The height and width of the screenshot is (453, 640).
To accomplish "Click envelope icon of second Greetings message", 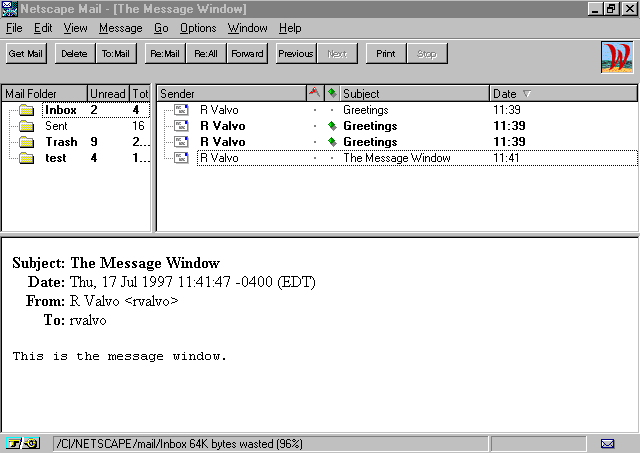I will tap(181, 126).
